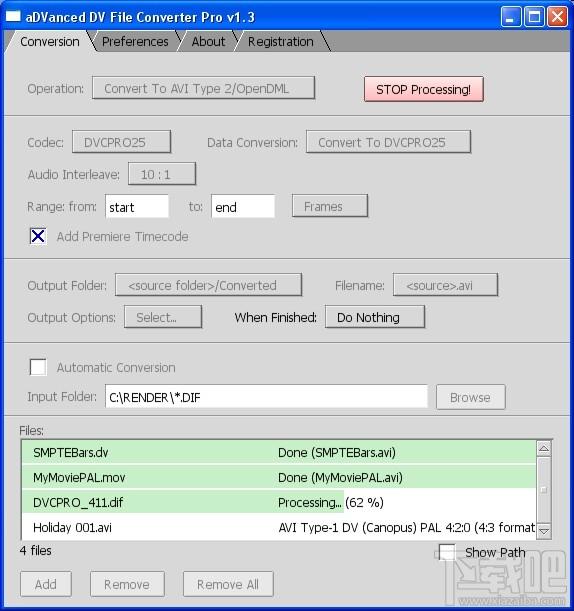Open Audio Interleave 10 : 1 dropdown
The height and width of the screenshot is (611, 574).
point(162,174)
